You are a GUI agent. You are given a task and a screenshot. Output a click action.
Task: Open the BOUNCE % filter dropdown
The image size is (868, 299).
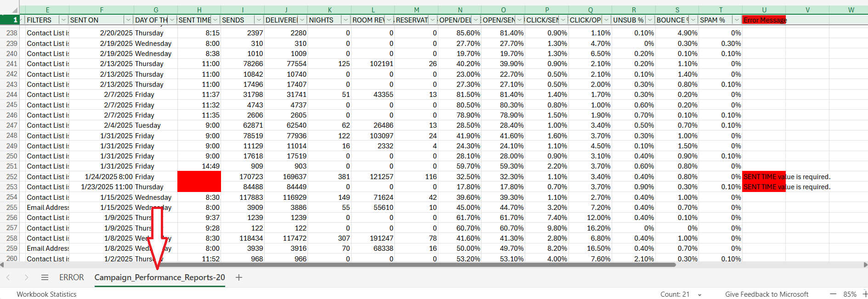[x=693, y=20]
